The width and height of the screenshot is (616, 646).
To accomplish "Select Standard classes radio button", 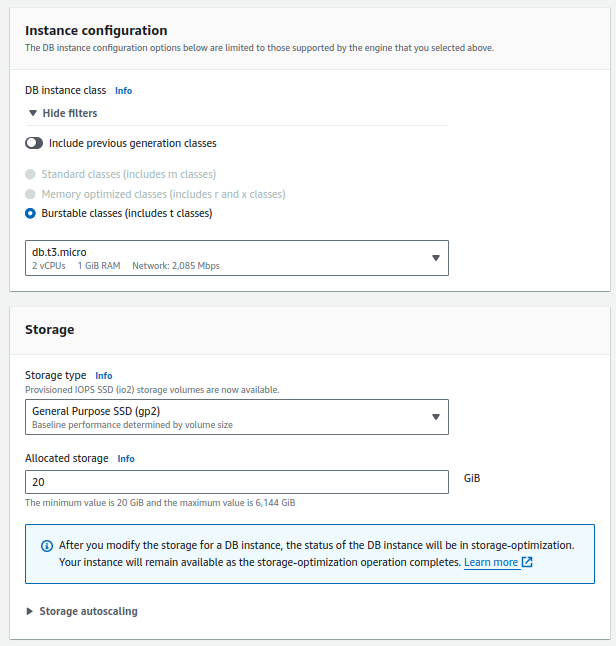I will pos(31,175).
